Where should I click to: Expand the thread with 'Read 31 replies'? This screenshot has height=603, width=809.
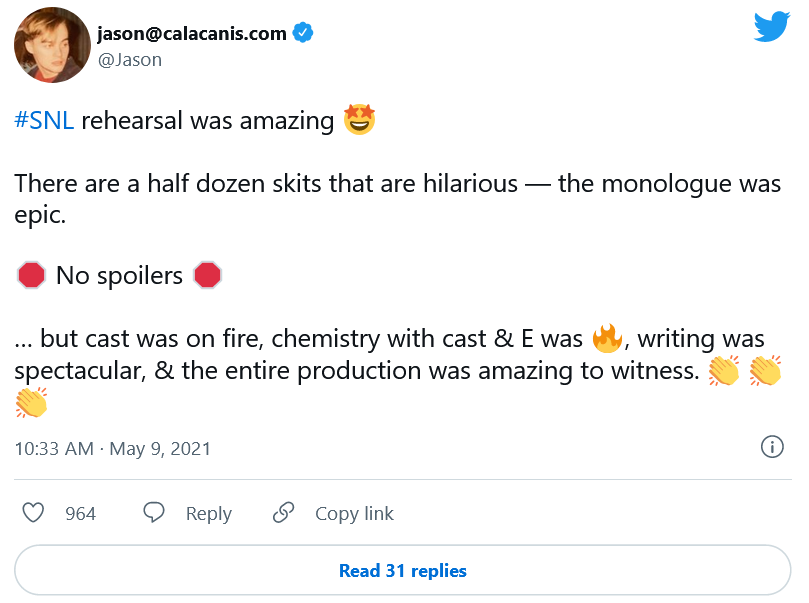(402, 571)
